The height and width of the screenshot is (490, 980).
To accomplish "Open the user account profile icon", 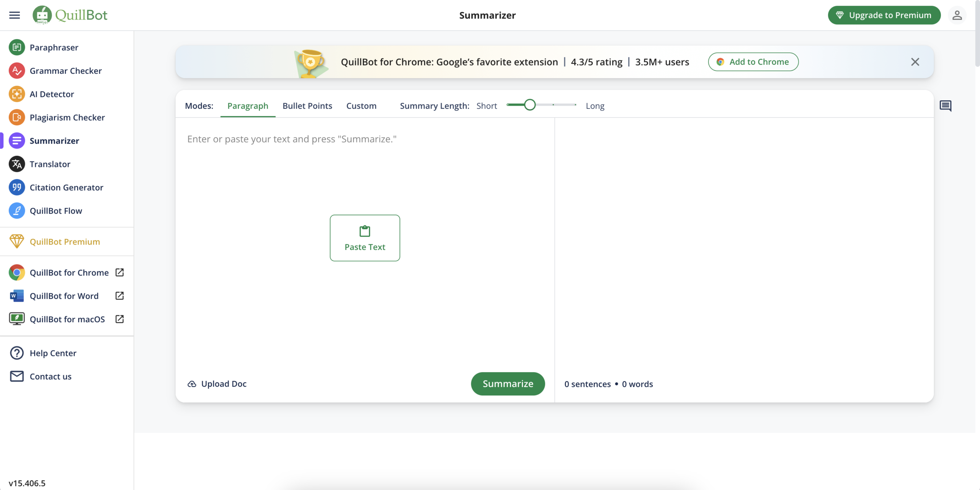I will (957, 15).
